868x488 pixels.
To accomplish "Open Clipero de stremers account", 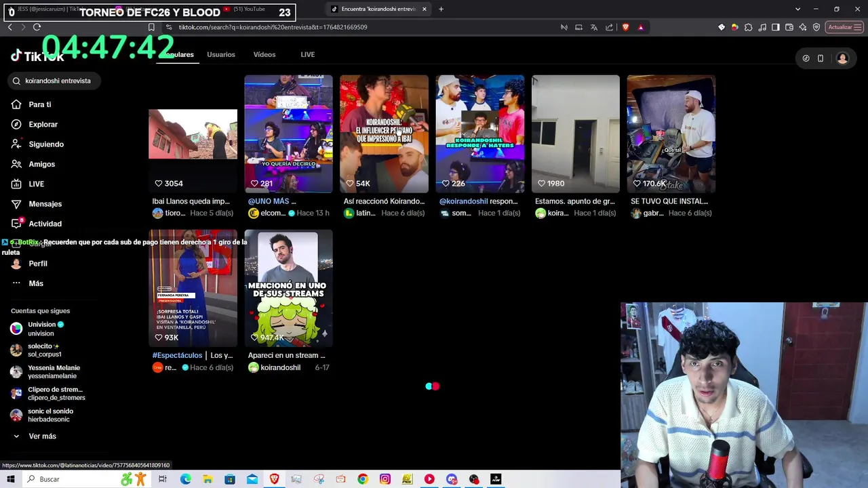I will (x=46, y=394).
